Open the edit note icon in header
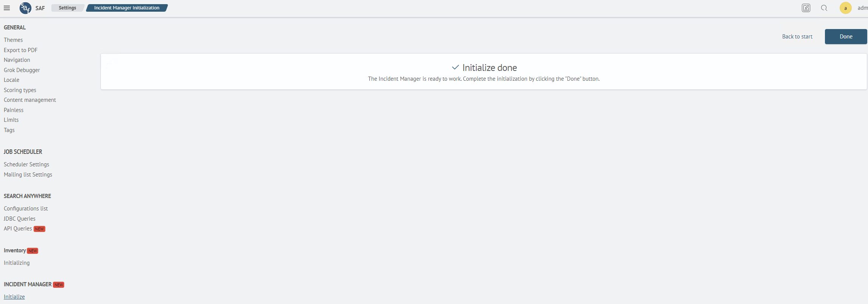The width and height of the screenshot is (868, 304). (806, 8)
